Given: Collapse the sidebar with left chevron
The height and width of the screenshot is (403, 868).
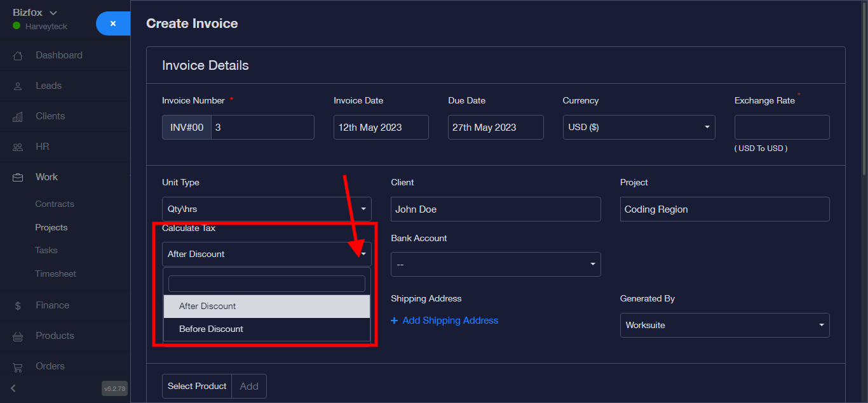Looking at the screenshot, I should coord(13,388).
